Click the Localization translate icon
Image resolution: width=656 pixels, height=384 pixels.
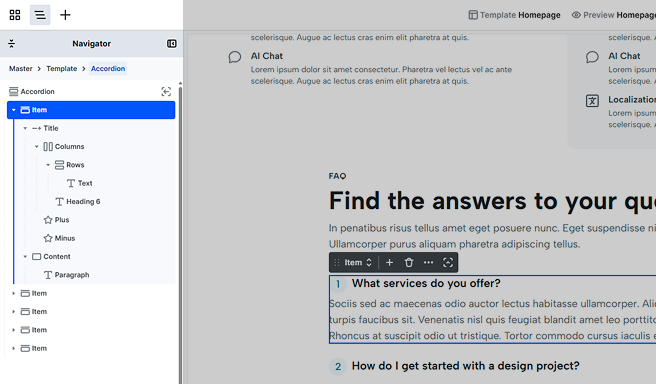[x=592, y=101]
